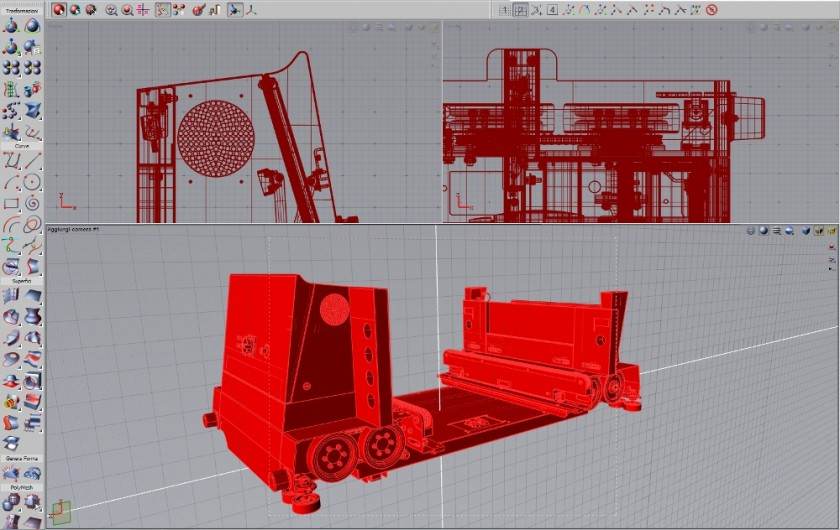840x530 pixels.
Task: Click the Aggiungi camera #1 viewport label
Action: click(x=70, y=229)
